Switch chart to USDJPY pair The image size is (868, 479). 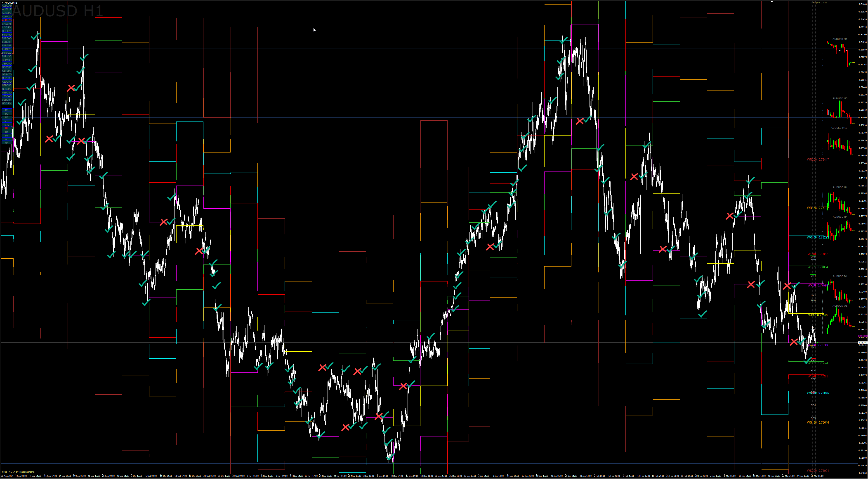[7, 104]
